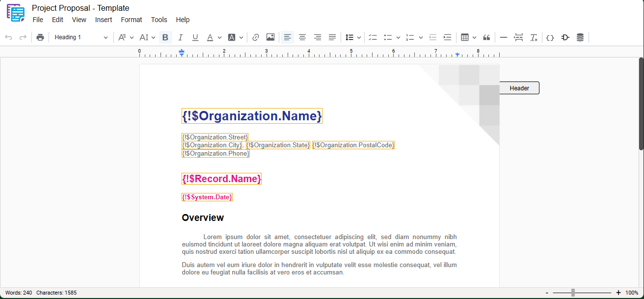Toggle bold formatting

[165, 37]
